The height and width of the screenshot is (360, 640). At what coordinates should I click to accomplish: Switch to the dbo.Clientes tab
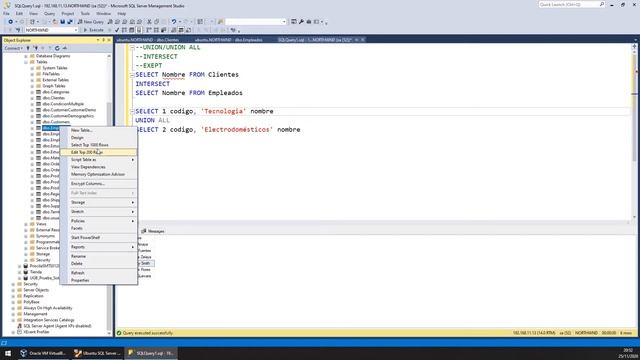point(148,40)
